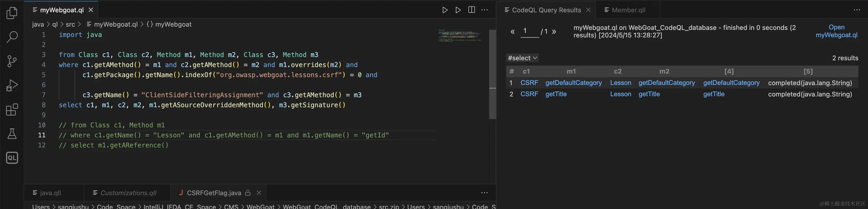Image resolution: width=868 pixels, height=209 pixels.
Task: Click CSRF link in result row 1
Action: coord(529,83)
